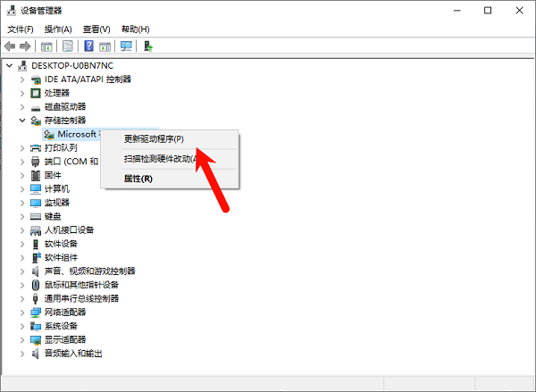
Task: Select the 音频输入和输出 tree label
Action: [73, 354]
